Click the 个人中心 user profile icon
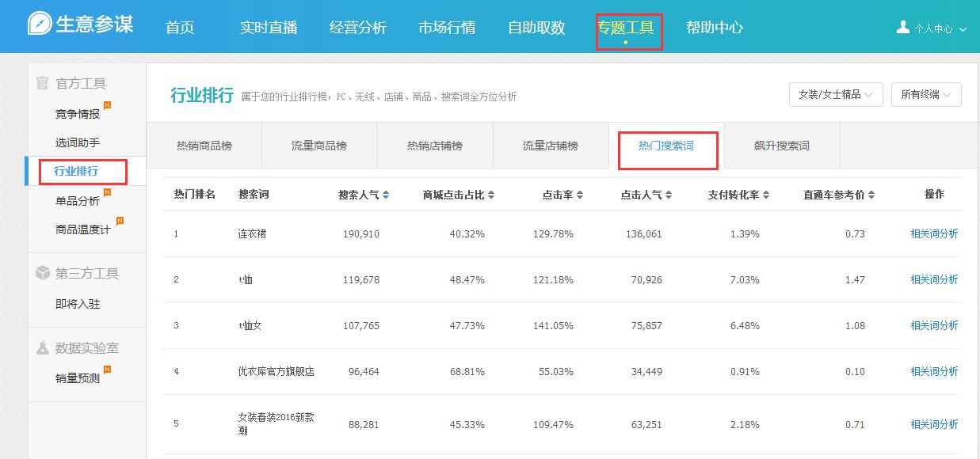 coord(902,28)
